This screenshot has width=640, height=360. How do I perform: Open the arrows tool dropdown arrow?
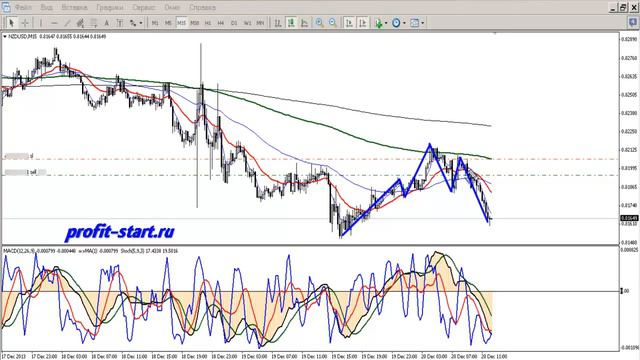(x=141, y=23)
